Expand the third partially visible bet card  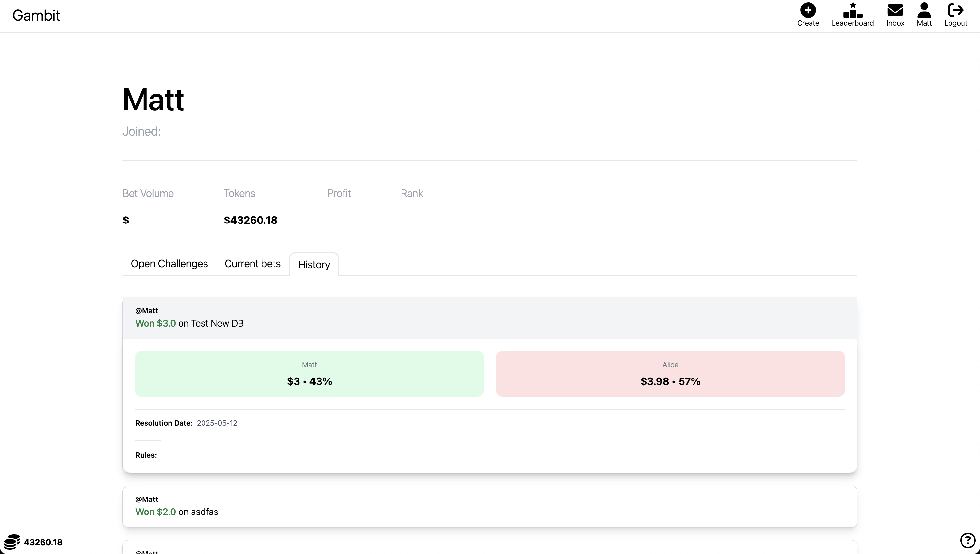[x=490, y=548]
